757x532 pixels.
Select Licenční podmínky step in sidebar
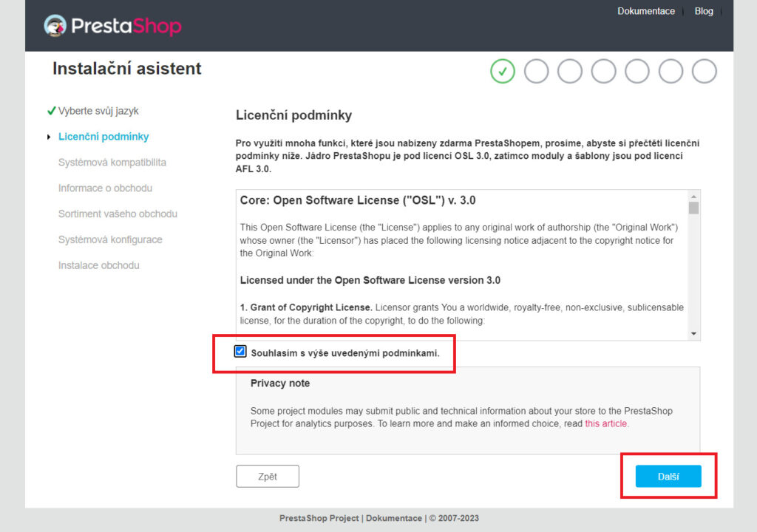pyautogui.click(x=103, y=137)
